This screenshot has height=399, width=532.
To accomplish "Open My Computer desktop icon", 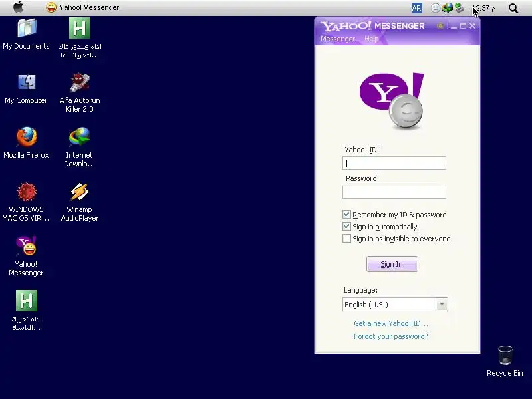I will (x=27, y=82).
